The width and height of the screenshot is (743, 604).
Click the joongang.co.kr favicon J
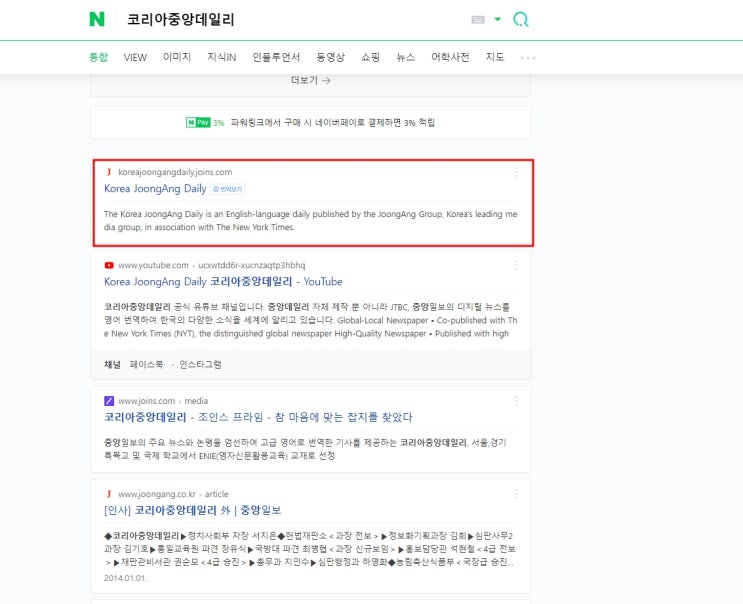click(109, 494)
